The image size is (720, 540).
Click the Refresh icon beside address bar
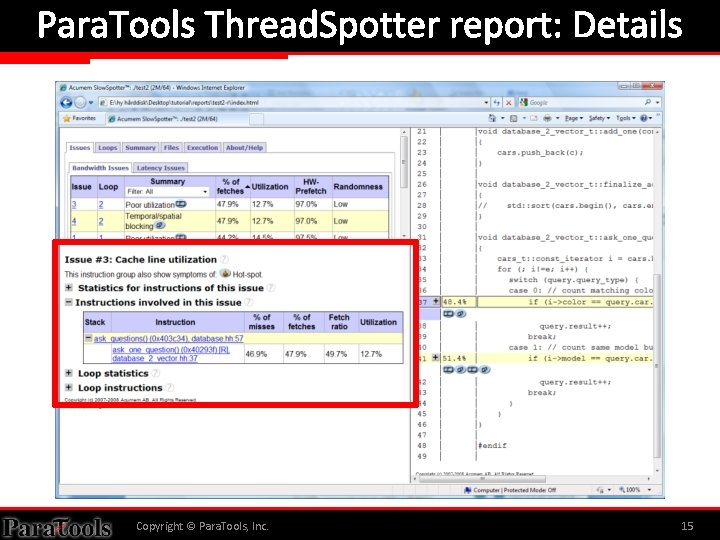click(497, 103)
